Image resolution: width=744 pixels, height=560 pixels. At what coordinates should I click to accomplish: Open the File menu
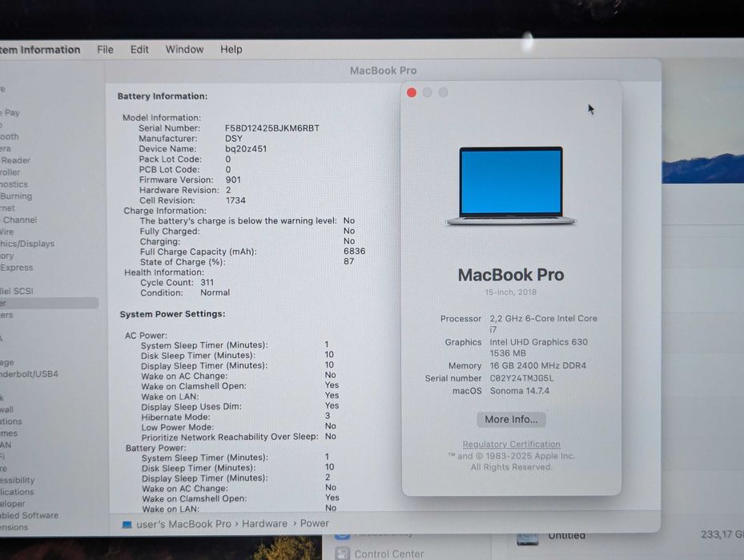click(x=105, y=50)
